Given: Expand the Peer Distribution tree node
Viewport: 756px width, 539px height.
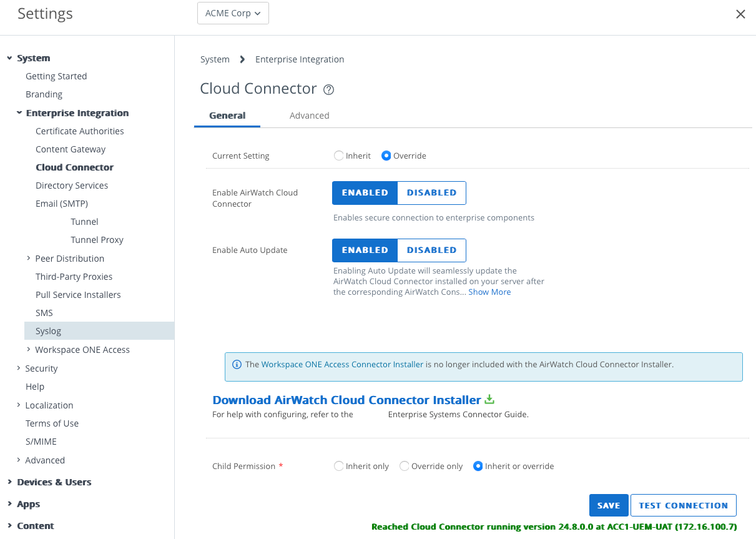Looking at the screenshot, I should [29, 259].
